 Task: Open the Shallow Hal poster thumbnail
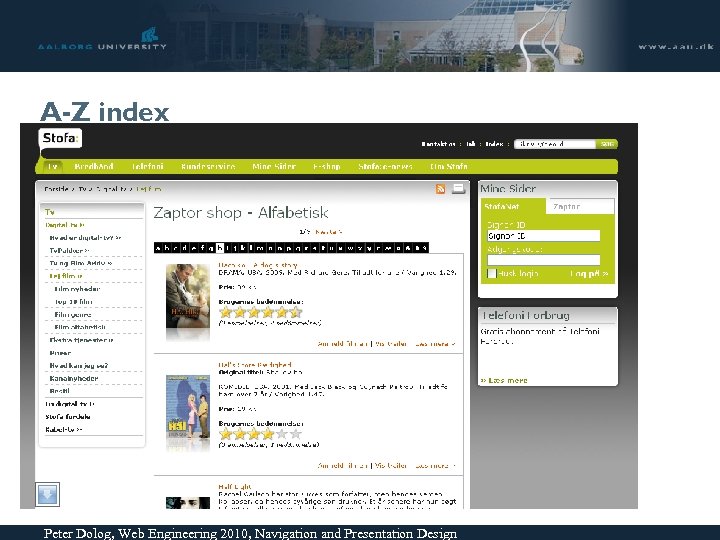pos(188,407)
